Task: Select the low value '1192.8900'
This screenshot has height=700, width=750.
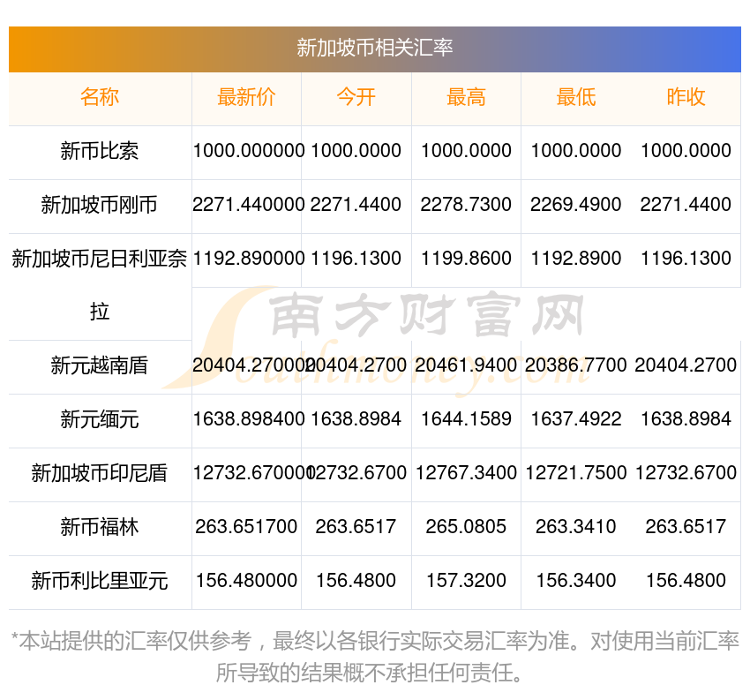Action: (x=576, y=259)
